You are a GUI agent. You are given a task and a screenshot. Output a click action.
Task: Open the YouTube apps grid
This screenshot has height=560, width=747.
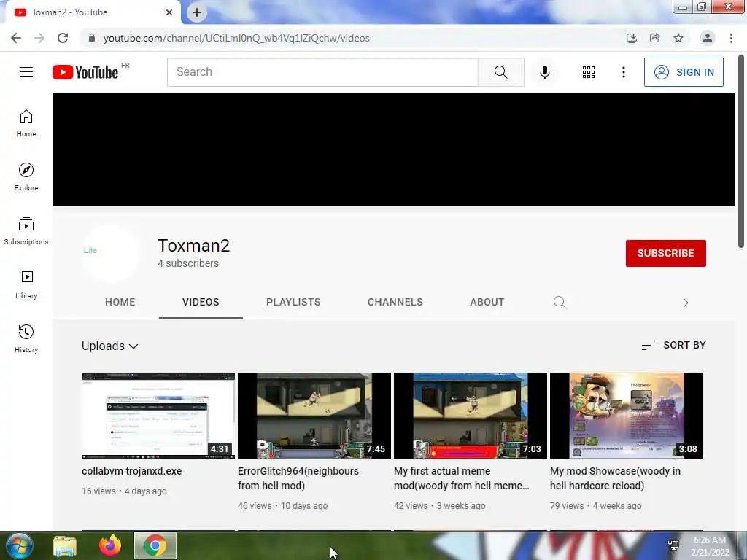[589, 72]
